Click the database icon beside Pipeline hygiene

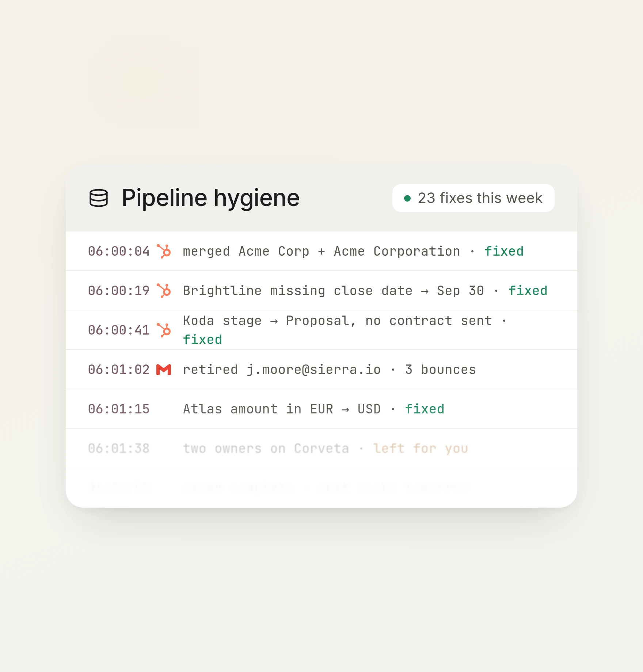coord(99,198)
